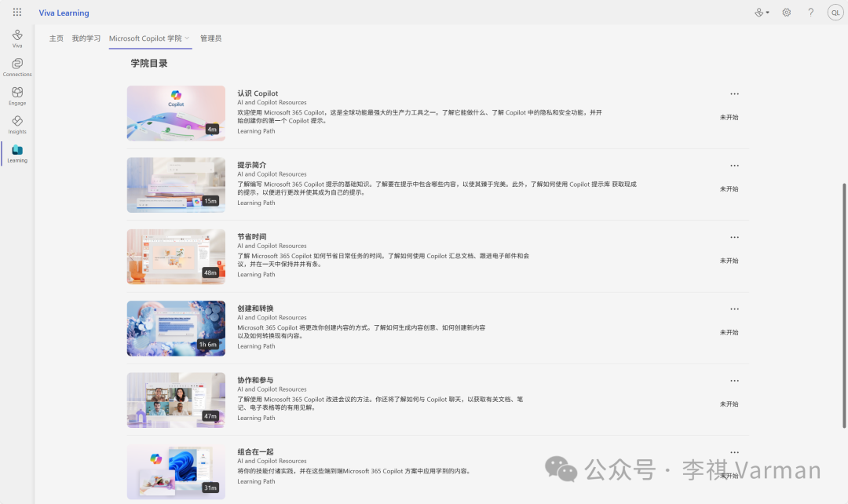Open the Viva icon in sidebar
Image resolution: width=848 pixels, height=504 pixels.
[17, 38]
